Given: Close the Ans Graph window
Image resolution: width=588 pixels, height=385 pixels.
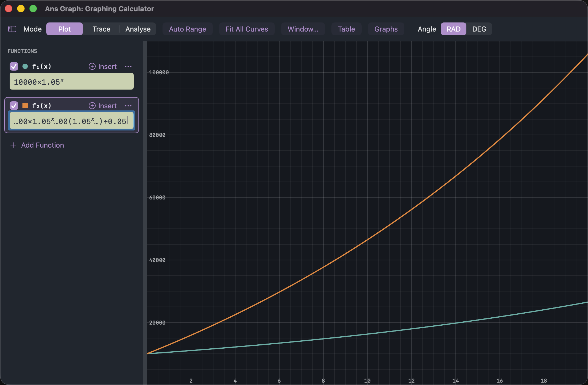Looking at the screenshot, I should [9, 9].
